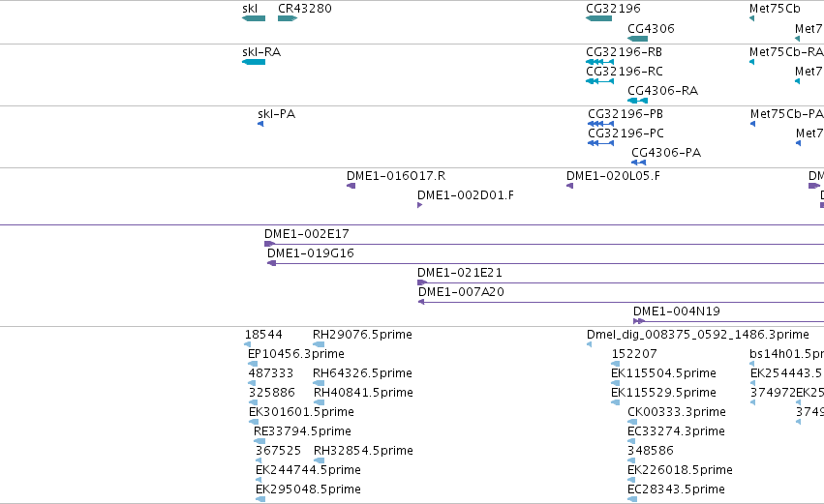Image resolution: width=824 pixels, height=504 pixels.
Task: Click the CR43280 gene arrow
Action: pos(288,18)
